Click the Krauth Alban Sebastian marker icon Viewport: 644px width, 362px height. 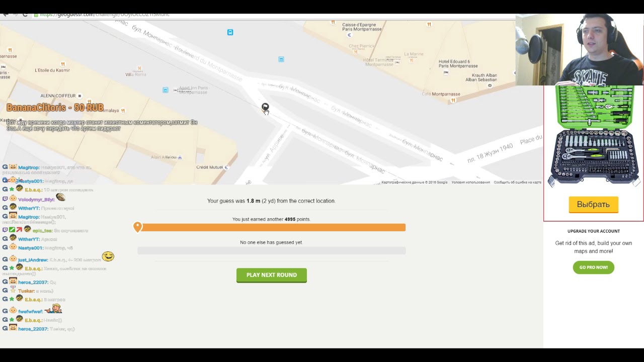pos(490,85)
